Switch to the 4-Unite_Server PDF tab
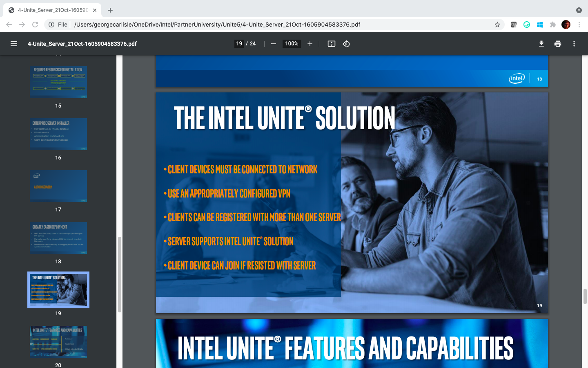 [x=49, y=10]
